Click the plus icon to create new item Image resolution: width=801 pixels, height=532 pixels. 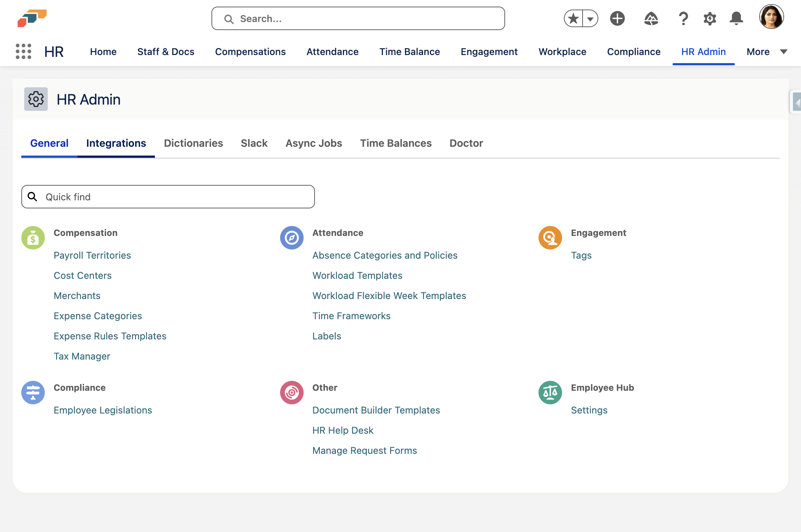click(617, 18)
